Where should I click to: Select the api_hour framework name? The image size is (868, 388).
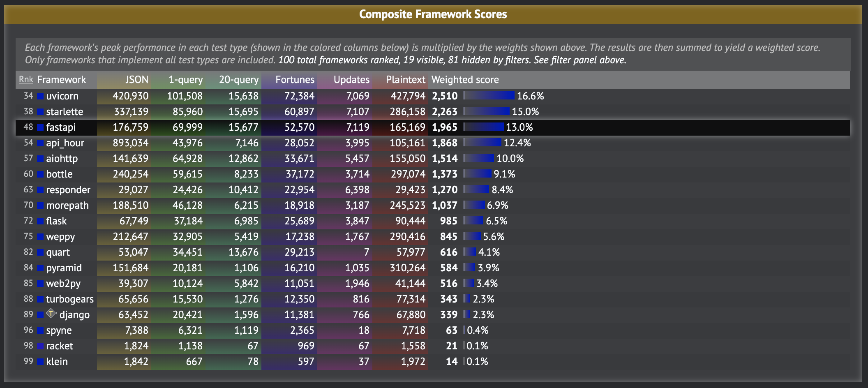(65, 143)
